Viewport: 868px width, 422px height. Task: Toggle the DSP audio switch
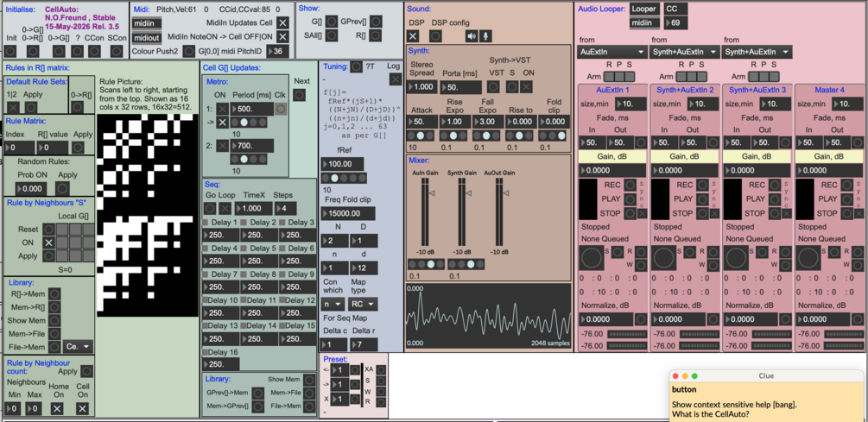tap(414, 36)
